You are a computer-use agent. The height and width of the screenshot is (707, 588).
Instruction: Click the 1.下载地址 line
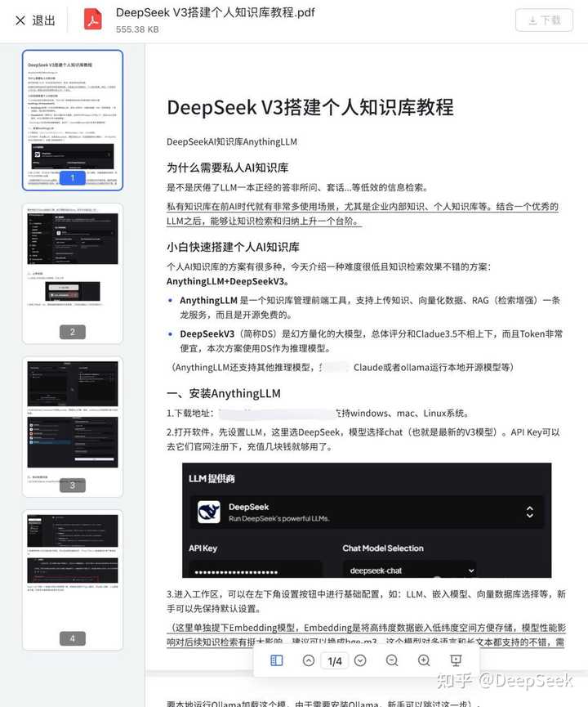click(318, 413)
